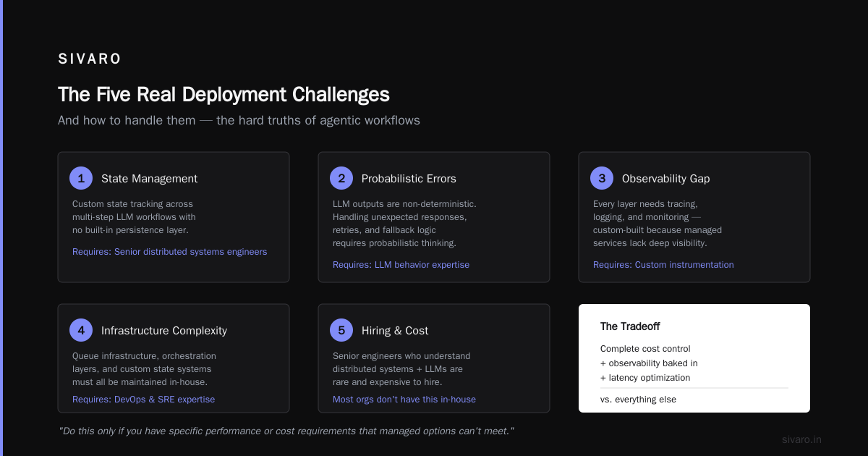Click 'Requires: DevOps & SRE expertise' text

click(143, 400)
